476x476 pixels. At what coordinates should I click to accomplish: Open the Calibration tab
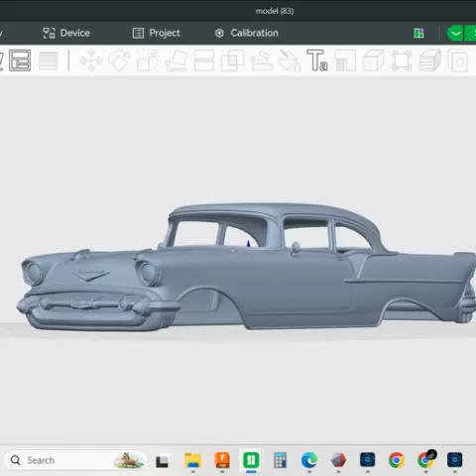[247, 33]
